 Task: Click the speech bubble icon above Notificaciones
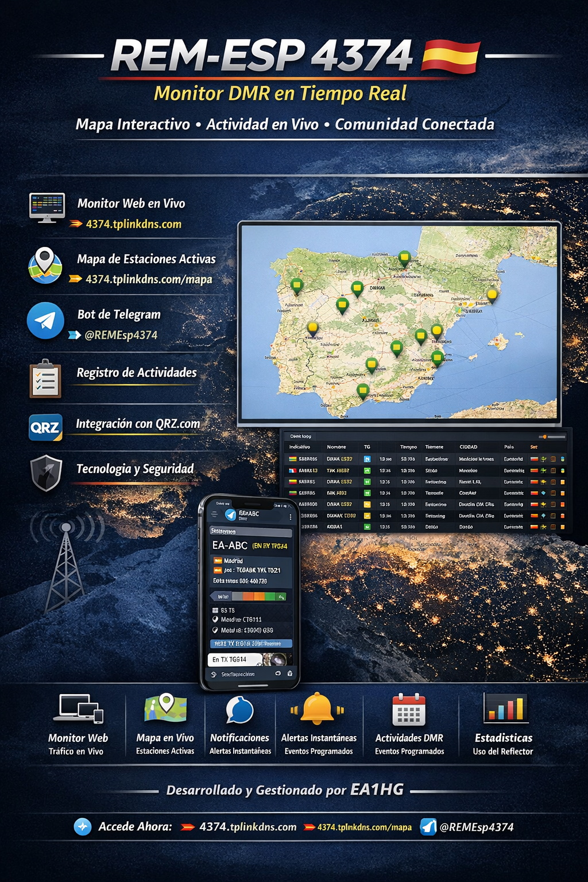point(239,710)
